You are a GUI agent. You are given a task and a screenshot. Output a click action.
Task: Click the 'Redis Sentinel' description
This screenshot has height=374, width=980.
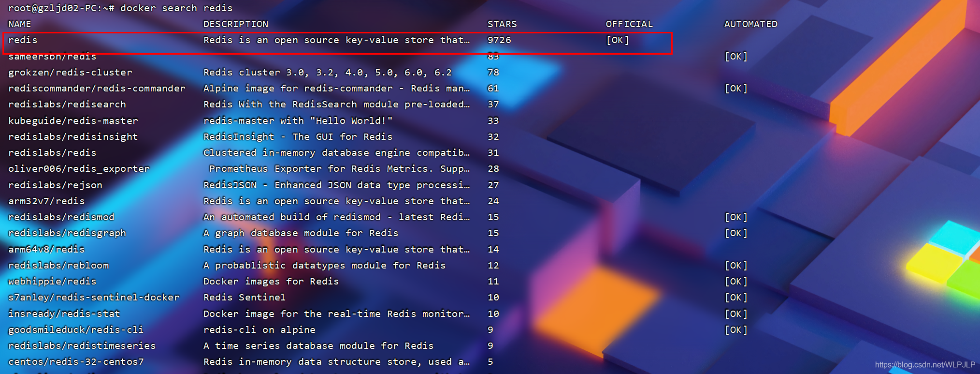pos(245,298)
